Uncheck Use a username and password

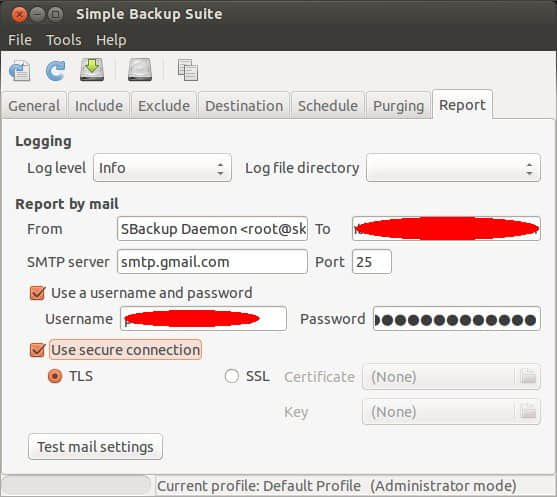tap(37, 293)
